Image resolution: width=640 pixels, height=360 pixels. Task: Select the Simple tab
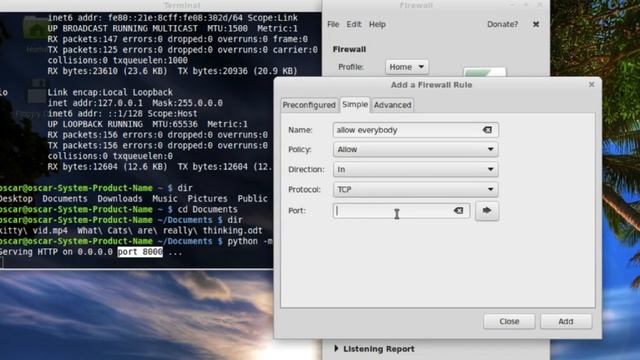coord(355,104)
